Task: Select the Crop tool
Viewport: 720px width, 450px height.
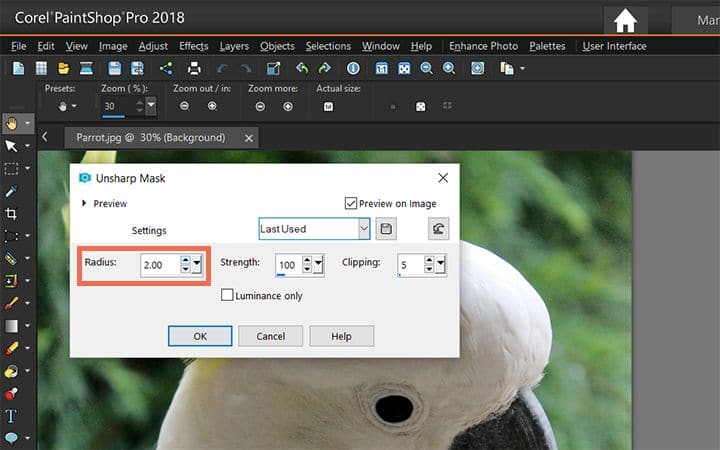Action: point(11,214)
